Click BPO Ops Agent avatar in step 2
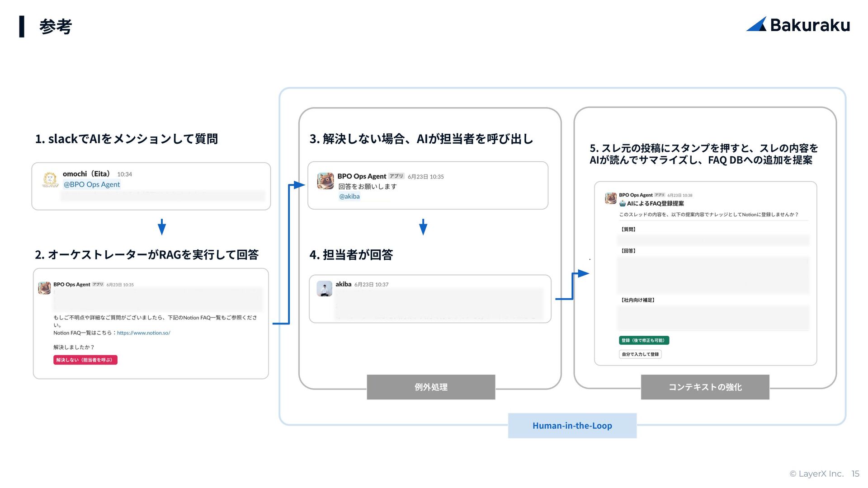This screenshot has width=868, height=488. (x=44, y=288)
